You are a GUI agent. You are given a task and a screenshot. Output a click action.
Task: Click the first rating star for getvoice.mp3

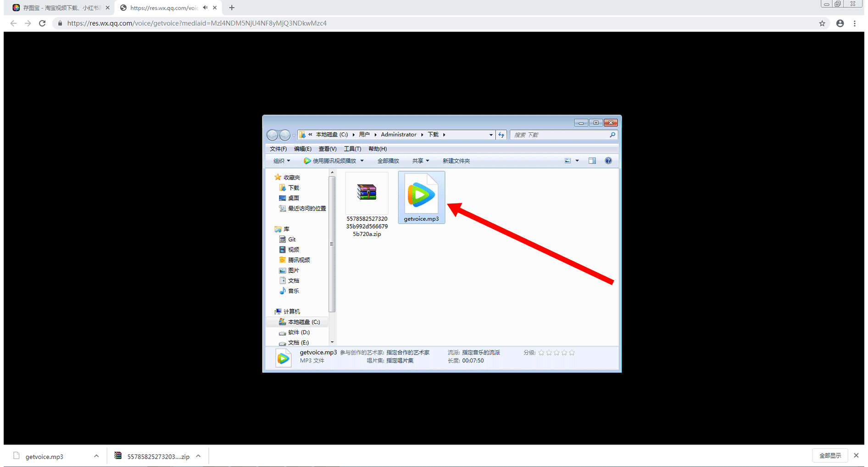(541, 353)
